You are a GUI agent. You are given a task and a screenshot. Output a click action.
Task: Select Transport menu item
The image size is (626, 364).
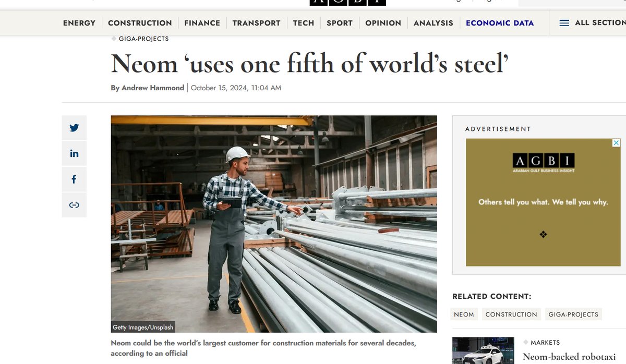click(256, 23)
